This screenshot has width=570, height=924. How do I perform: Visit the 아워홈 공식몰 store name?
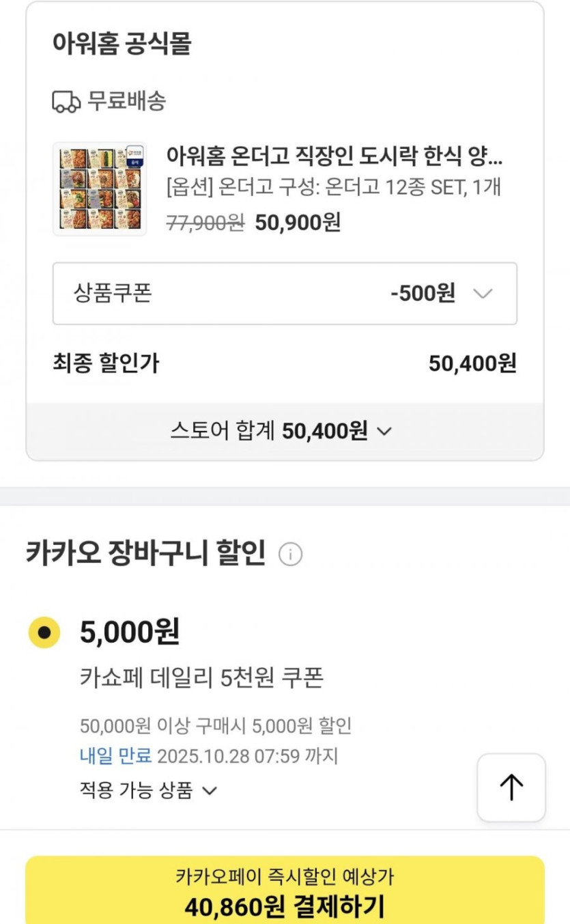pyautogui.click(x=122, y=44)
